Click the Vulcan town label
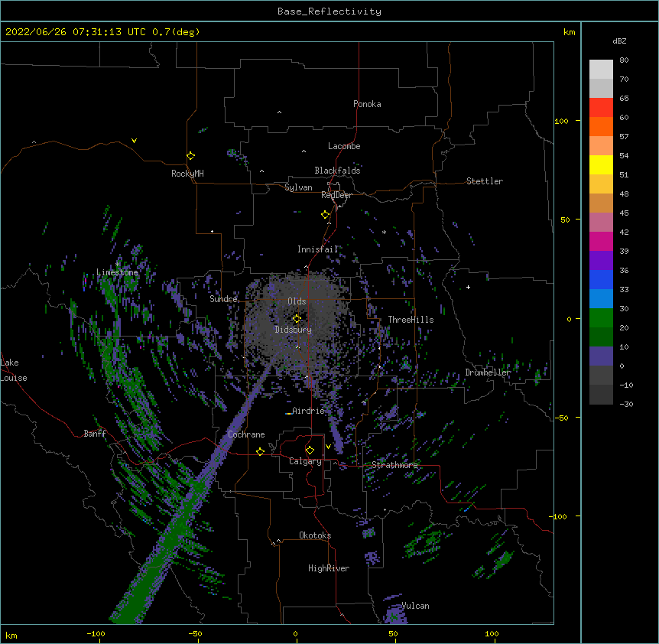This screenshot has height=644, width=659. coord(415,606)
